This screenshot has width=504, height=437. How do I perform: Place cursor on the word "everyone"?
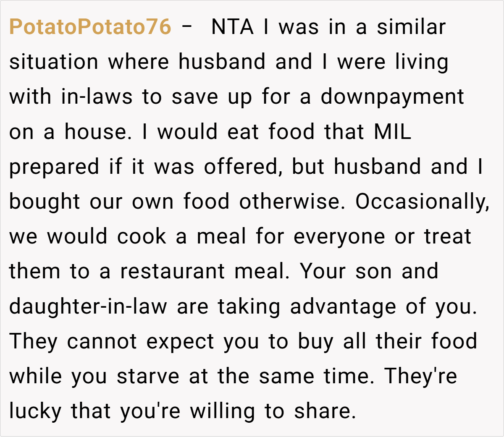339,237
